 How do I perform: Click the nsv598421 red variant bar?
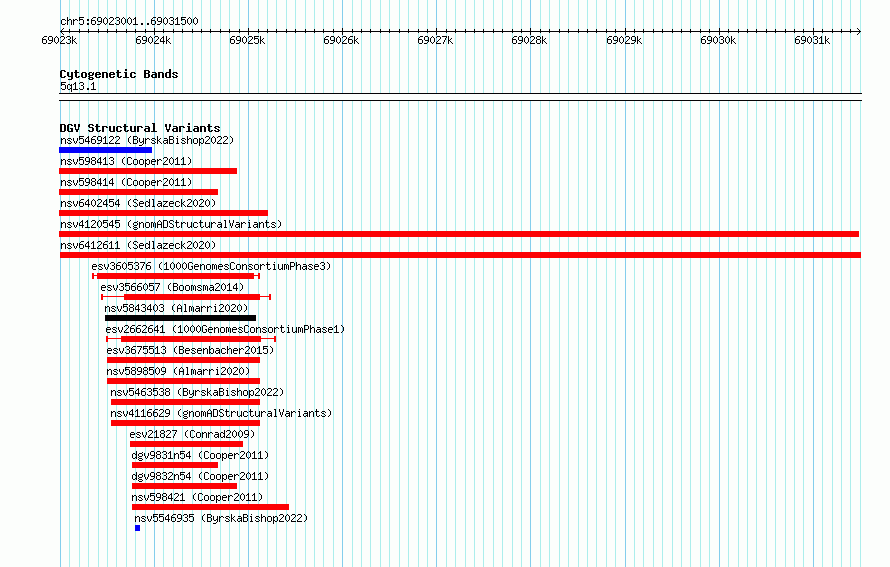(x=211, y=507)
